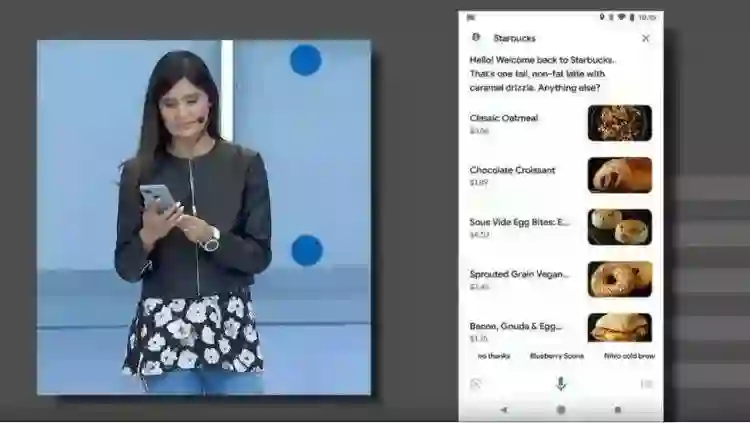This screenshot has width=750, height=423.
Task: Select the Chocolate Croissant item name
Action: coord(512,170)
